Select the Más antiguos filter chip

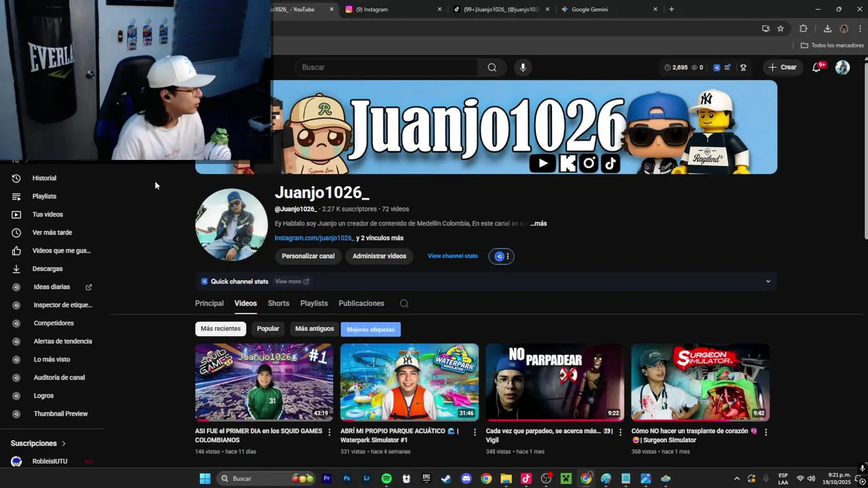pos(315,329)
